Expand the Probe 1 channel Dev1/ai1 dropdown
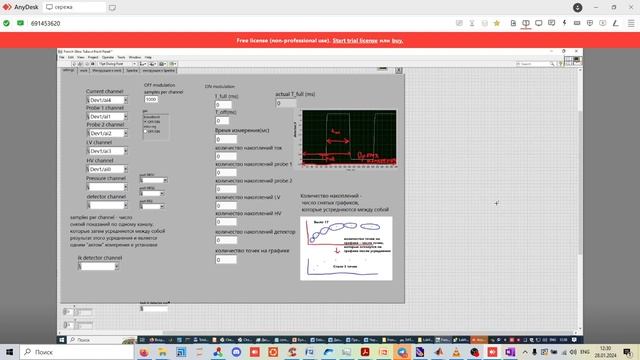The width and height of the screenshot is (640, 360). [125, 117]
